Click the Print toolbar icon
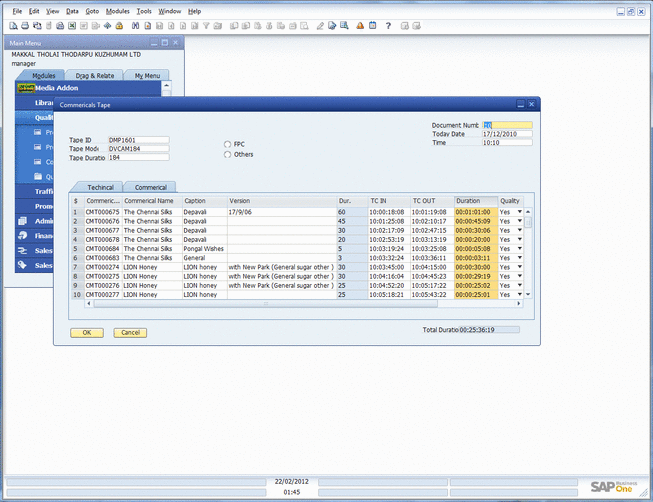This screenshot has width=653, height=502. click(25, 26)
